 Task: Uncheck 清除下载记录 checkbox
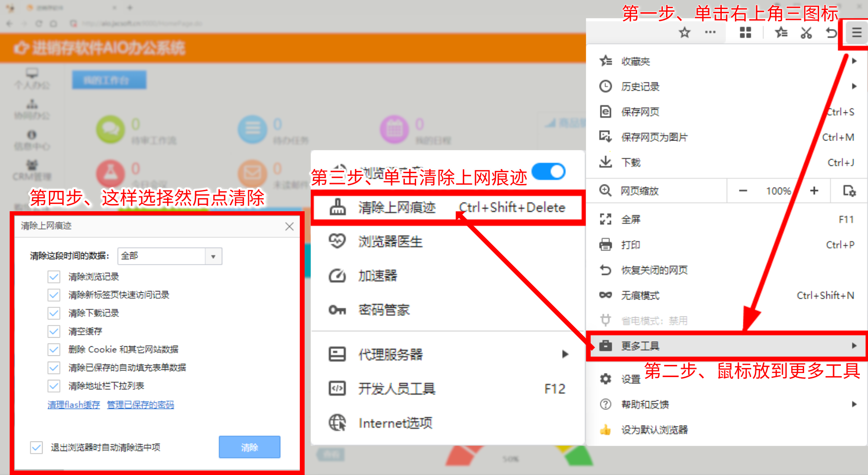[53, 313]
